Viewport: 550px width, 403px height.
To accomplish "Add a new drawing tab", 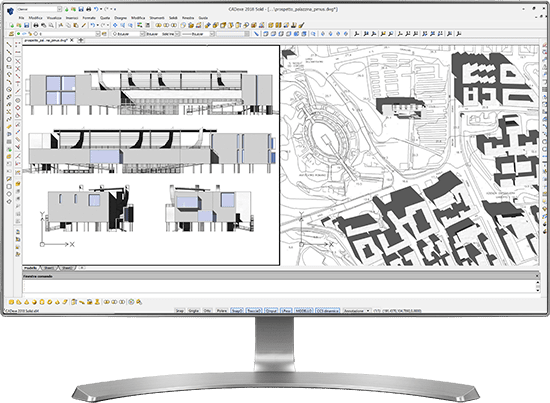I will click(x=81, y=40).
